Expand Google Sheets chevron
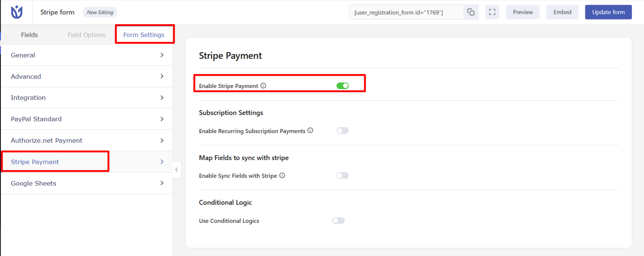Image resolution: width=644 pixels, height=256 pixels. pos(162,183)
